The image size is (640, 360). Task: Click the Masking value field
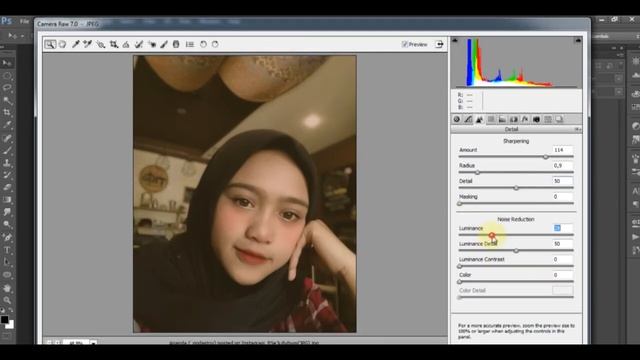point(562,196)
